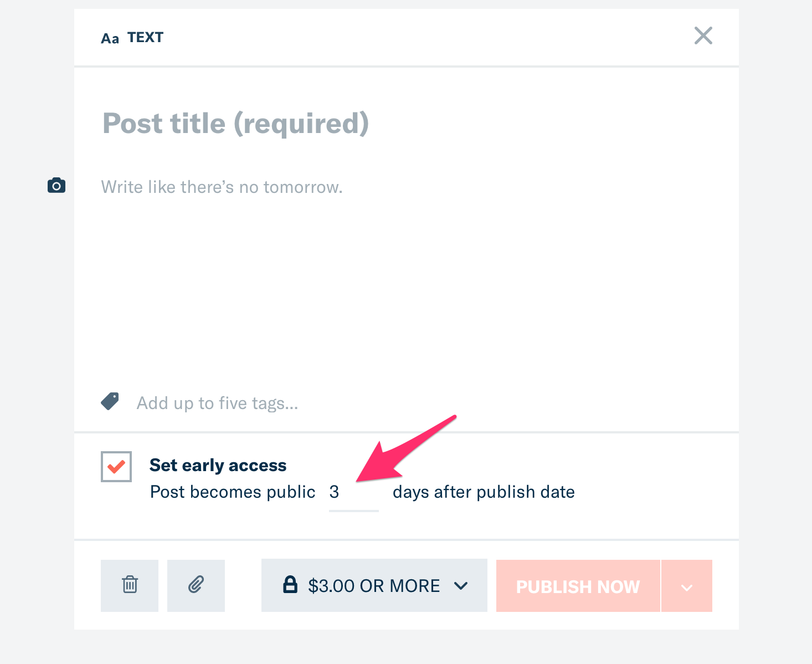Expand publish options arrow next to Publish Now
This screenshot has height=664, width=812.
click(x=687, y=586)
